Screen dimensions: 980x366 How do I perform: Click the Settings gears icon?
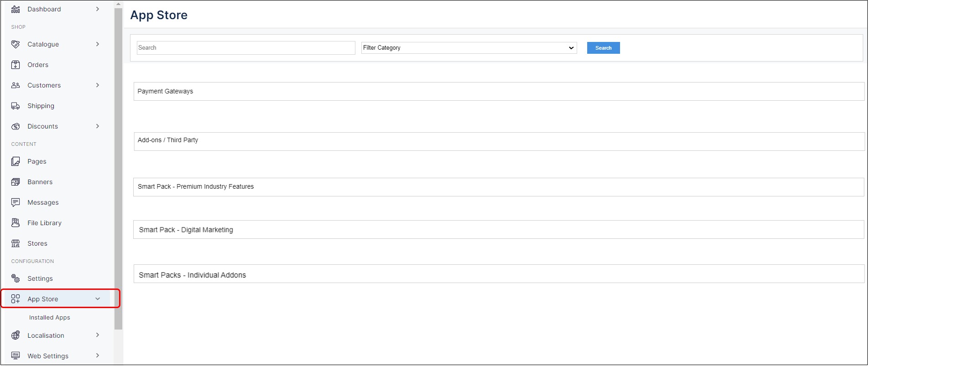tap(16, 278)
